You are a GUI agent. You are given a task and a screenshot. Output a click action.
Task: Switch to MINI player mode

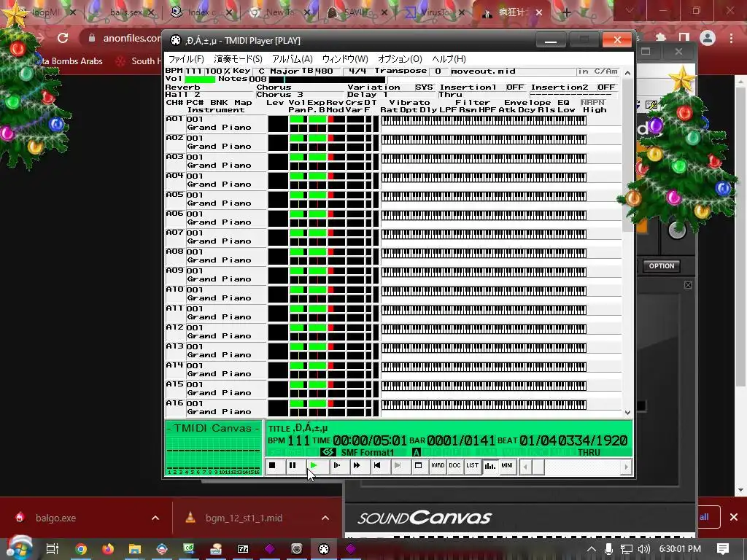(x=507, y=466)
